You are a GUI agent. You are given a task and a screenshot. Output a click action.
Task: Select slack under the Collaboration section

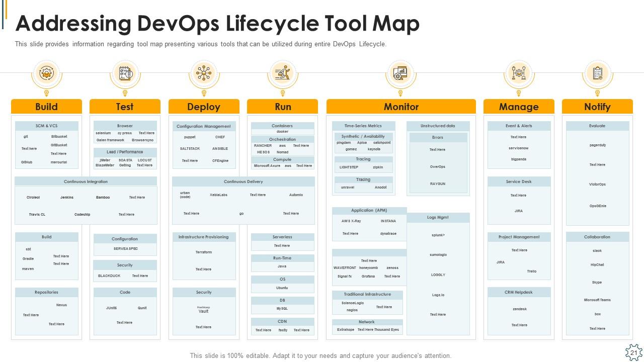597,250
